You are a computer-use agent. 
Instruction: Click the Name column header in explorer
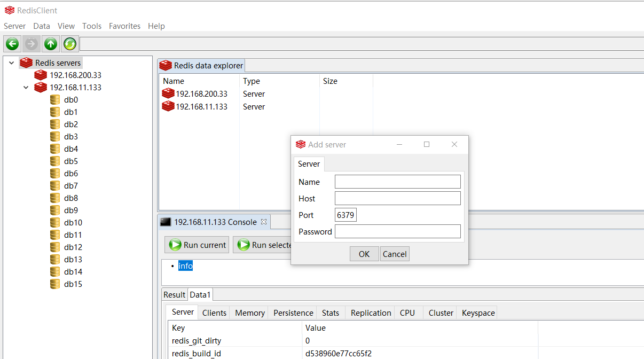(x=200, y=81)
